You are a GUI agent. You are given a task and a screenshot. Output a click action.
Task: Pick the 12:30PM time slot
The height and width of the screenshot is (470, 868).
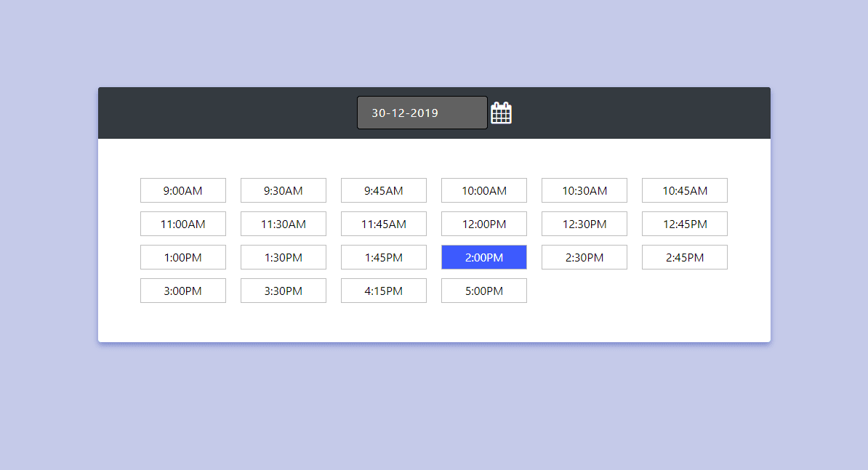[x=584, y=224]
